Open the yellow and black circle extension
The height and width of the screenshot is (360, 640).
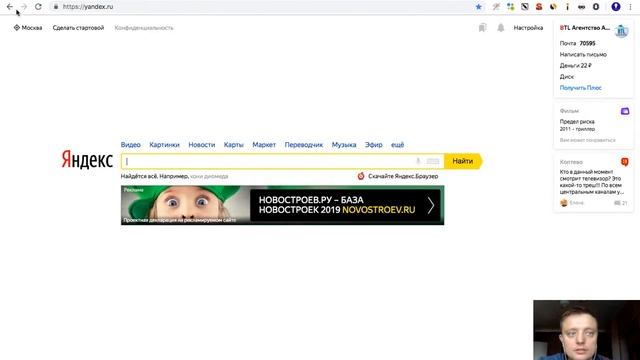[x=553, y=7]
